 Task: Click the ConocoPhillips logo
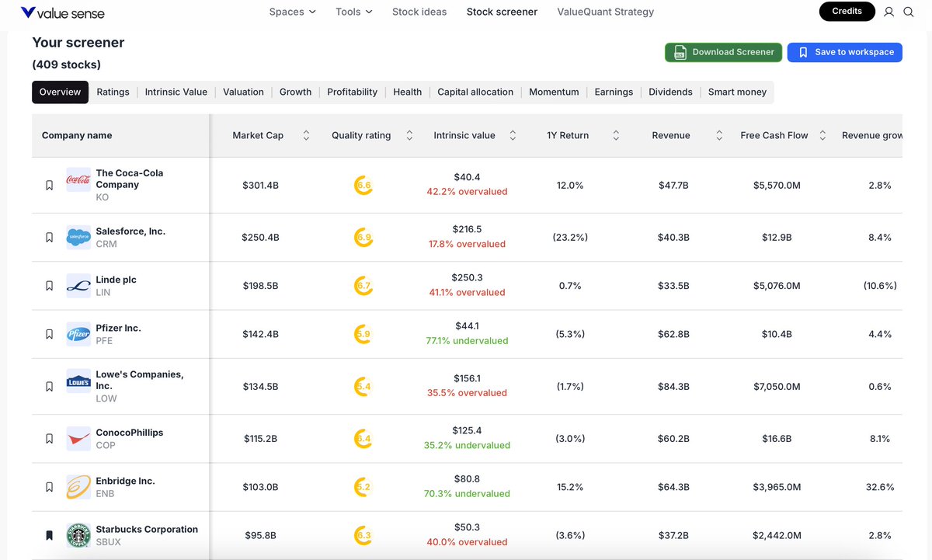[x=78, y=439]
